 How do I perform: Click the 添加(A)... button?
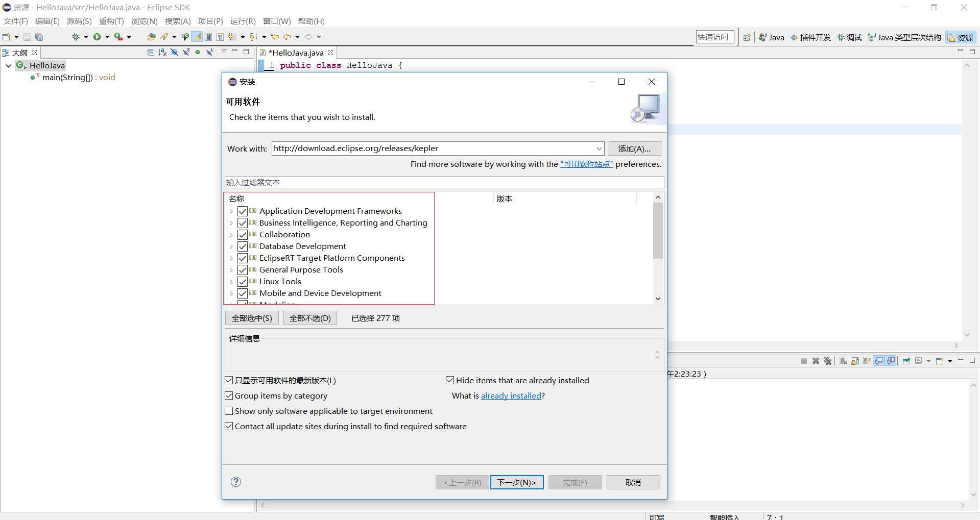click(634, 148)
